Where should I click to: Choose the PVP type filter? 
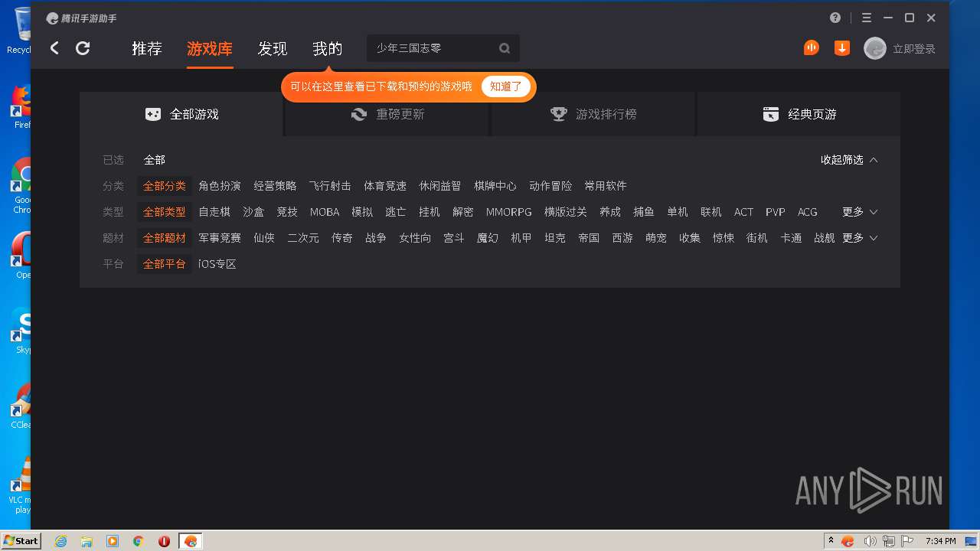click(776, 212)
